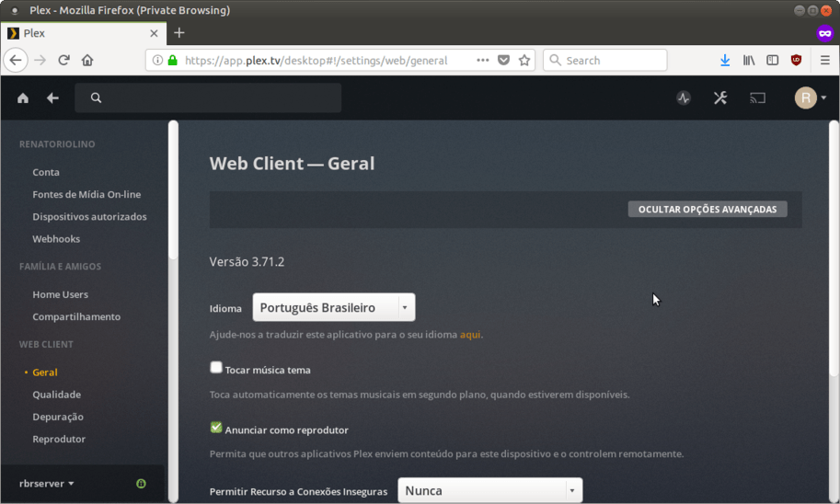The height and width of the screenshot is (504, 840).
Task: Uncheck Anunciar como reprodutor checkbox
Action: pos(216,428)
